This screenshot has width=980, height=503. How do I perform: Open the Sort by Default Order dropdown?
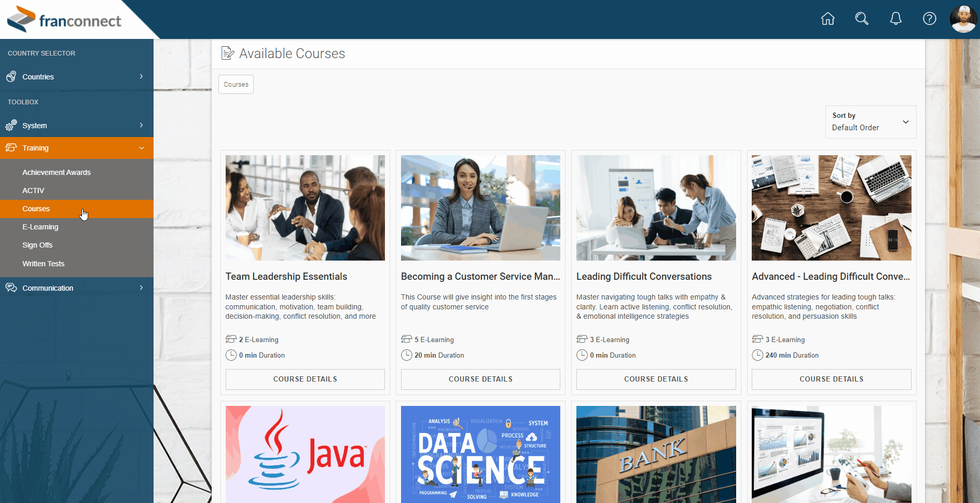(871, 122)
